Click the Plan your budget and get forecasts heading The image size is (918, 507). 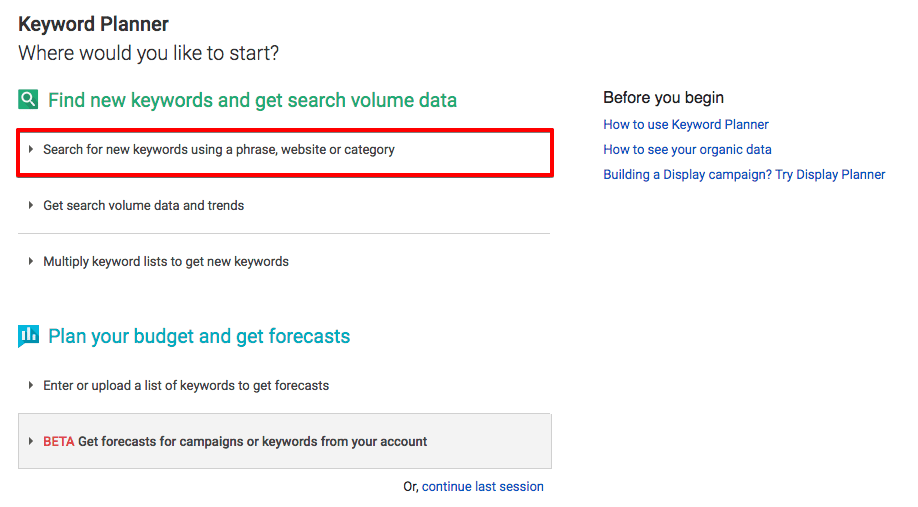(x=199, y=336)
